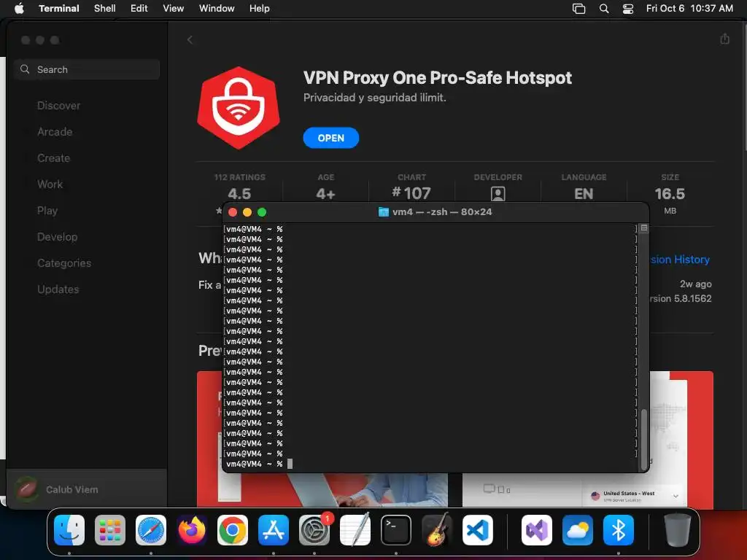
Task: Open the Edit menu
Action: tap(139, 8)
